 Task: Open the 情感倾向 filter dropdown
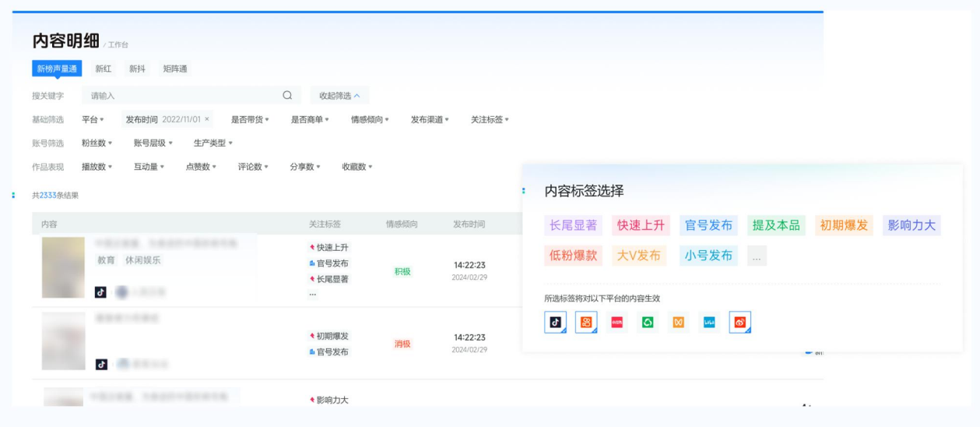tap(370, 119)
